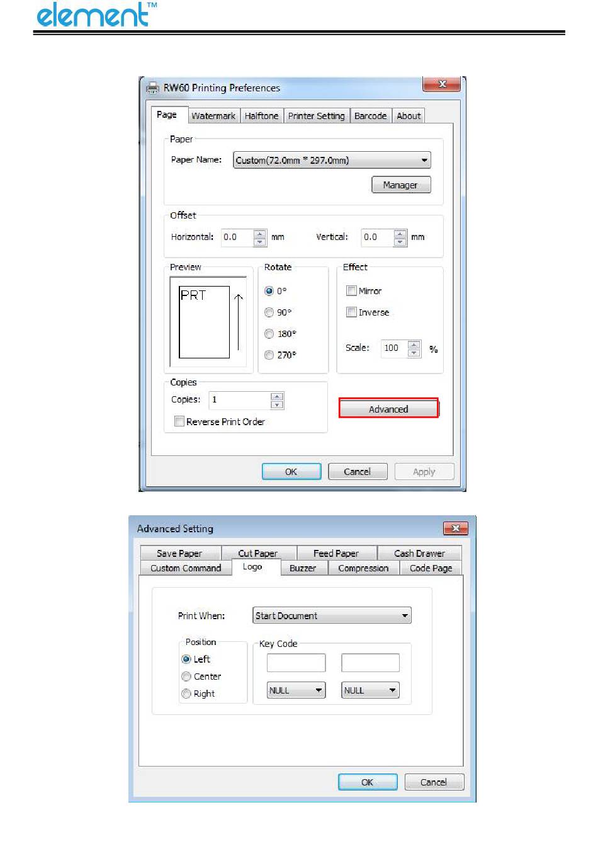598x868 pixels.
Task: Switch to the Watermark tab
Action: click(x=213, y=116)
